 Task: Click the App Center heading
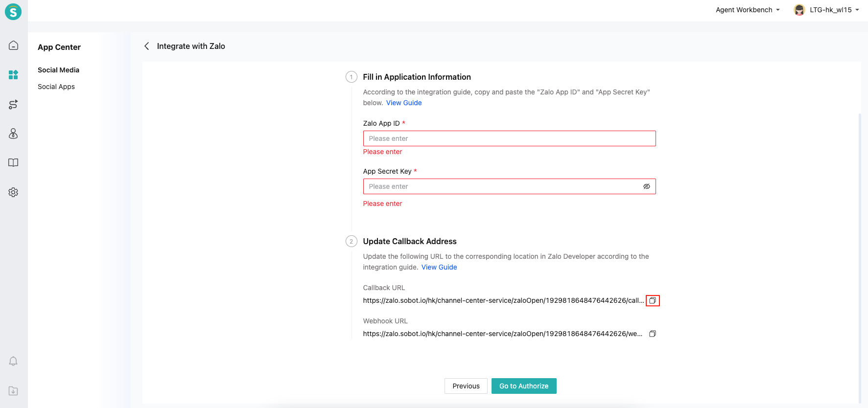[59, 47]
